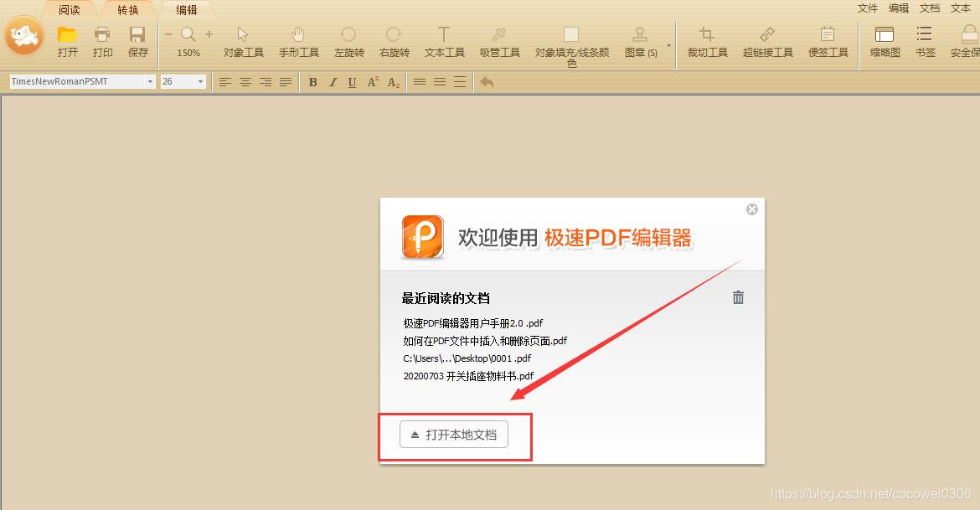Switch to the 编辑 tab
This screenshot has width=980, height=510.
pos(186,10)
